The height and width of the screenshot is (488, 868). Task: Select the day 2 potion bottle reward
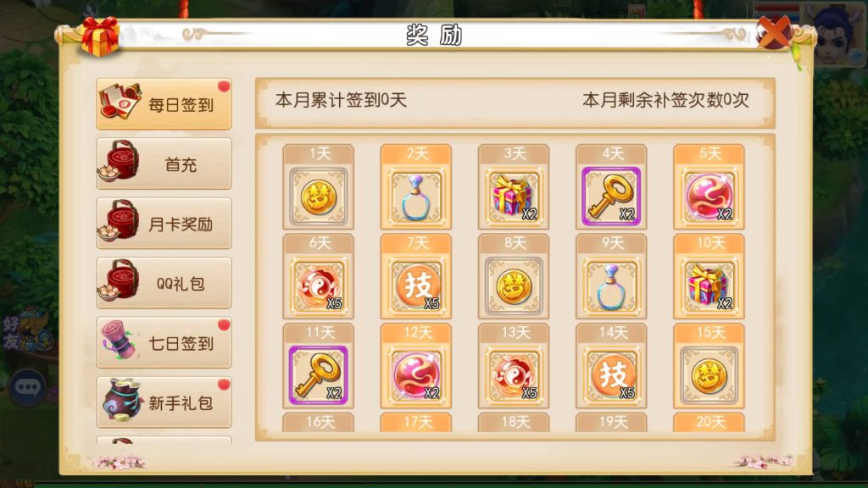click(415, 197)
